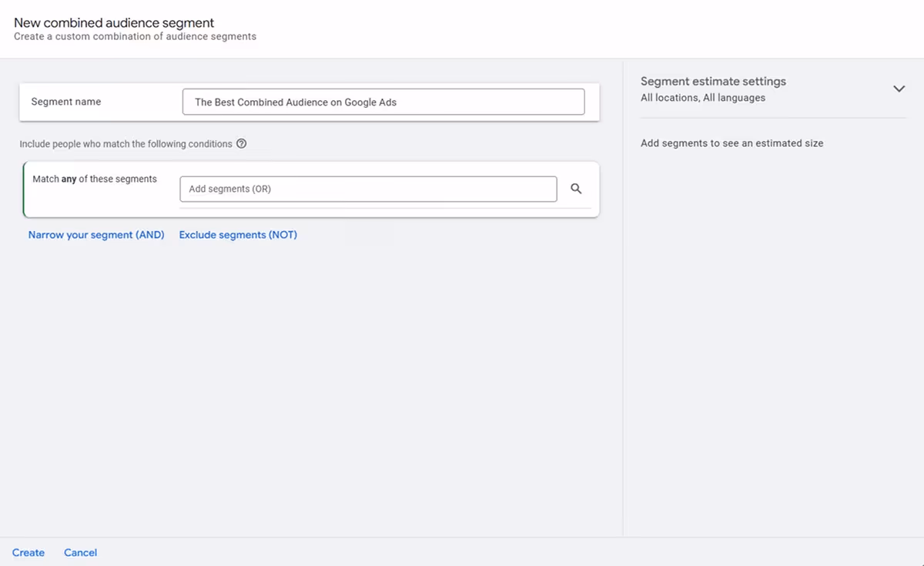Click "All locations, All languages" text
This screenshot has width=924, height=566.
703,98
